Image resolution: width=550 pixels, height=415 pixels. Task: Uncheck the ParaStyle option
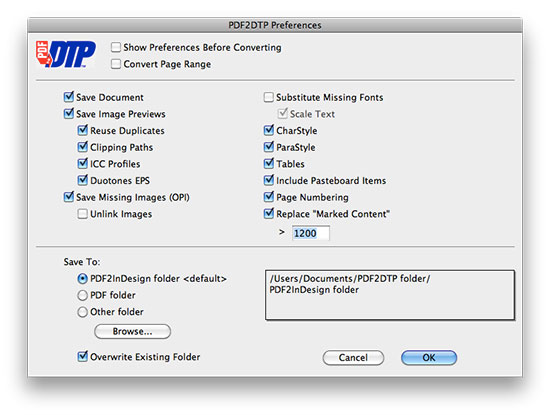(269, 147)
